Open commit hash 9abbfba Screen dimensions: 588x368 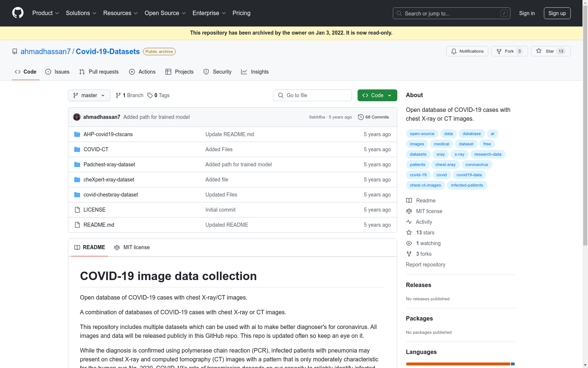coord(317,117)
